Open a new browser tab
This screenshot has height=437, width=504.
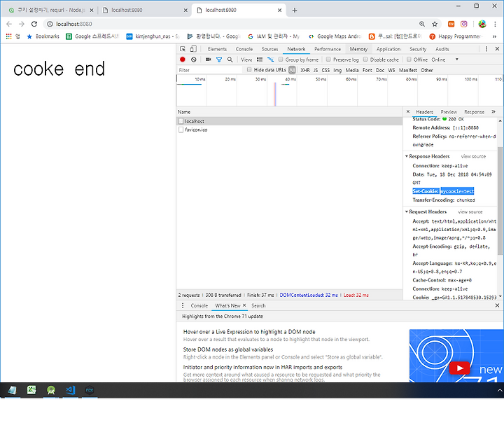pos(295,11)
